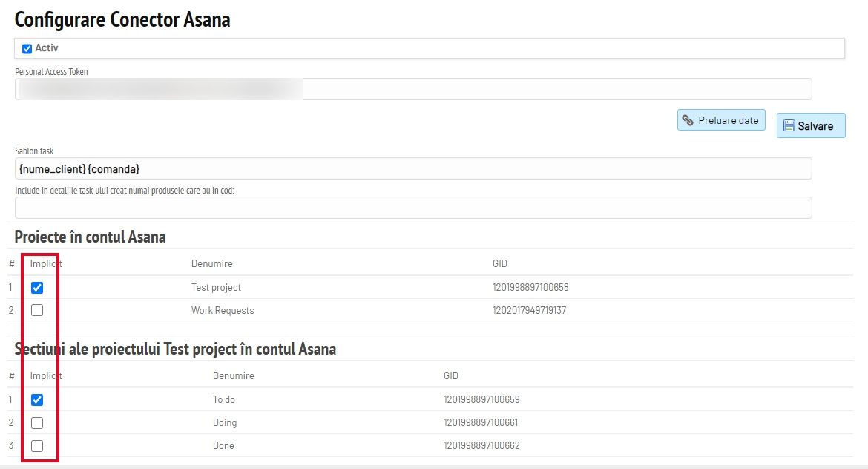This screenshot has height=469, width=868.
Task: Click GID 1201998897100658 in projects table
Action: click(530, 287)
